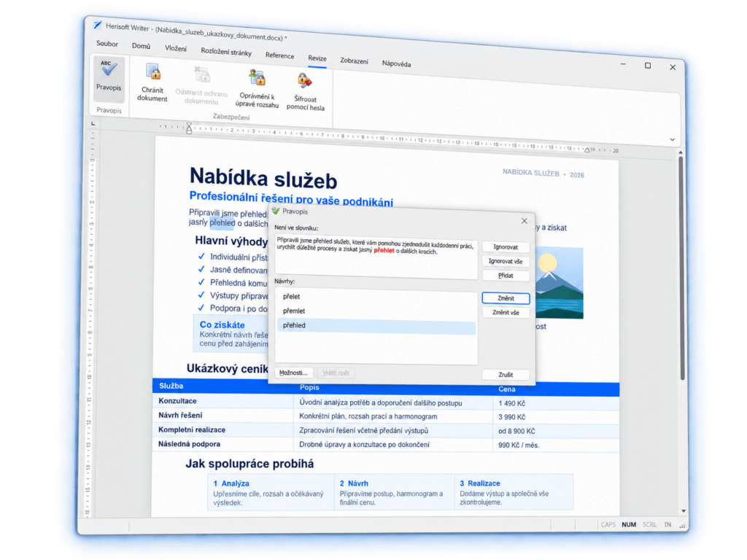Screen dimensions: 747x560
Task: Open the Reference tab
Action: click(279, 55)
